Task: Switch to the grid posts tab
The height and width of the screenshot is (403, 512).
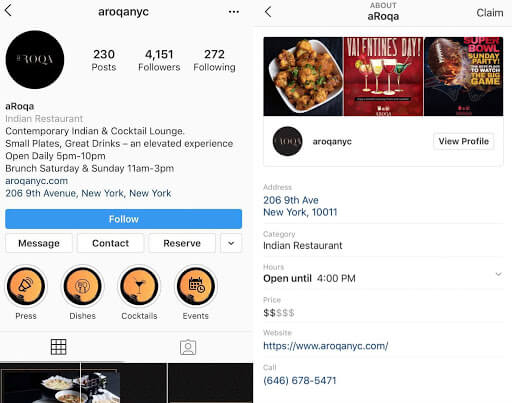Action: [58, 347]
